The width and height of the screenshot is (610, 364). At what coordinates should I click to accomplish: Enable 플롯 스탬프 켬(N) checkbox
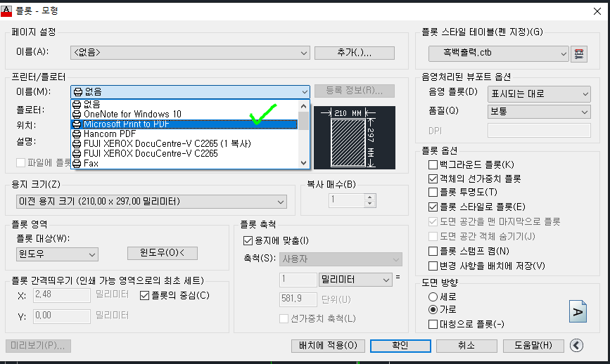point(433,252)
